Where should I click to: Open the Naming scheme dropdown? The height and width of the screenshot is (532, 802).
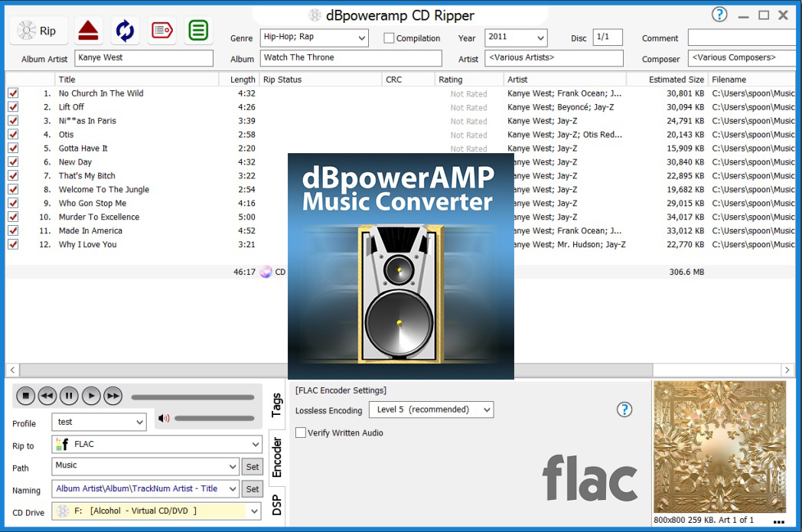point(233,489)
